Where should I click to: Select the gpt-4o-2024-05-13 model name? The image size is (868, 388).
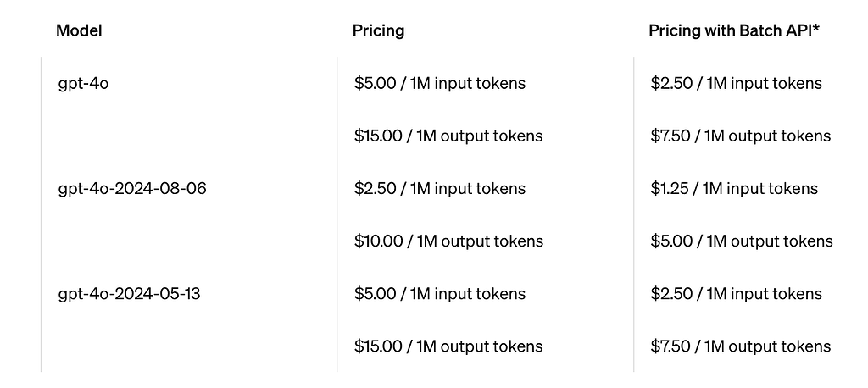coord(130,294)
